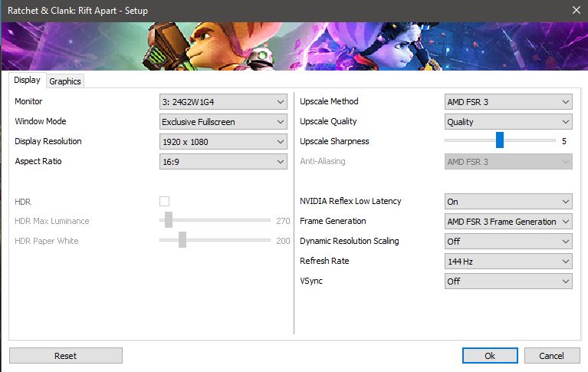588x372 pixels.
Task: Click the HDR Max Luminance value 270
Action: [x=283, y=221]
